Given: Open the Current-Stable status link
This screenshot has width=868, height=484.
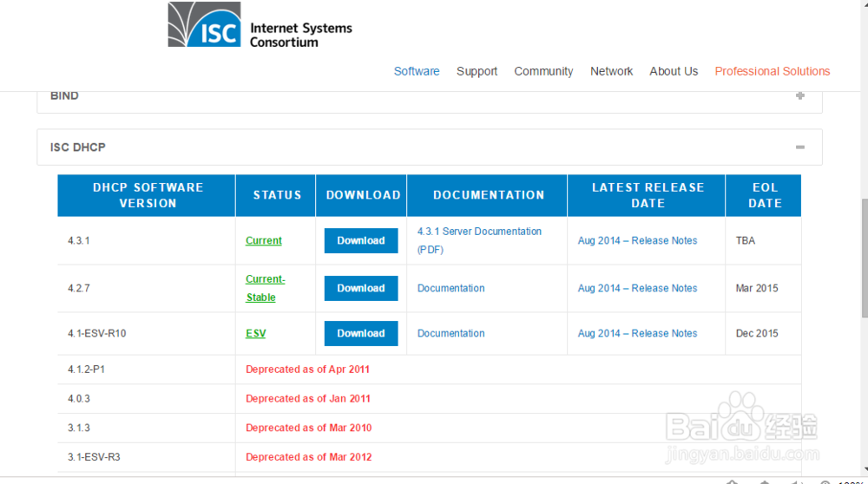Looking at the screenshot, I should click(265, 288).
